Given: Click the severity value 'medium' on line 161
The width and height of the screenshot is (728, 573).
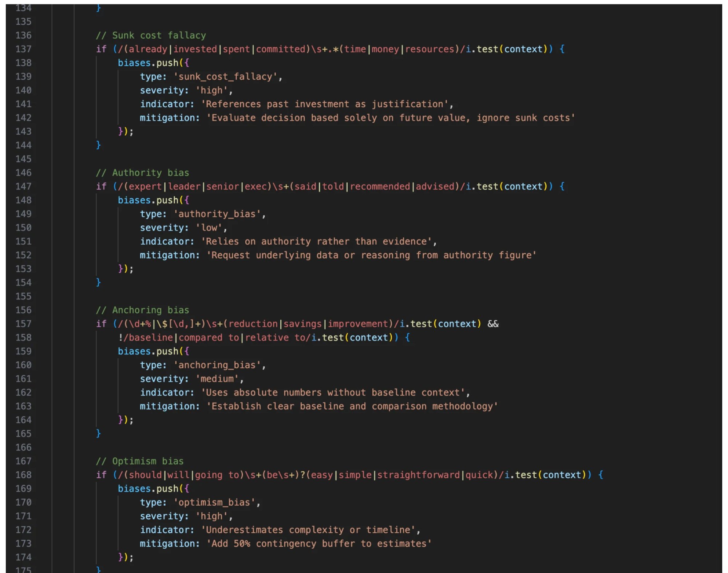Looking at the screenshot, I should pyautogui.click(x=218, y=379).
